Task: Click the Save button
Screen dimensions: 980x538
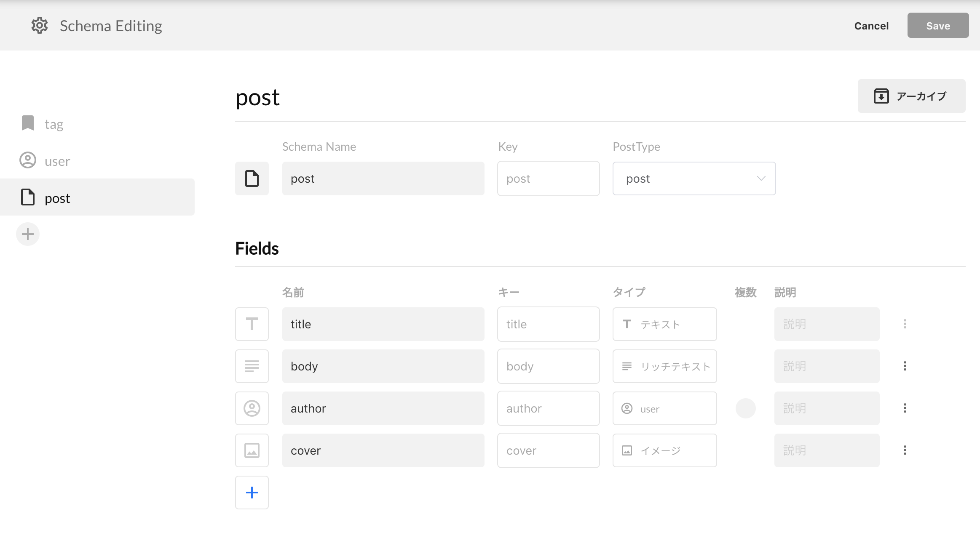Action: tap(938, 26)
